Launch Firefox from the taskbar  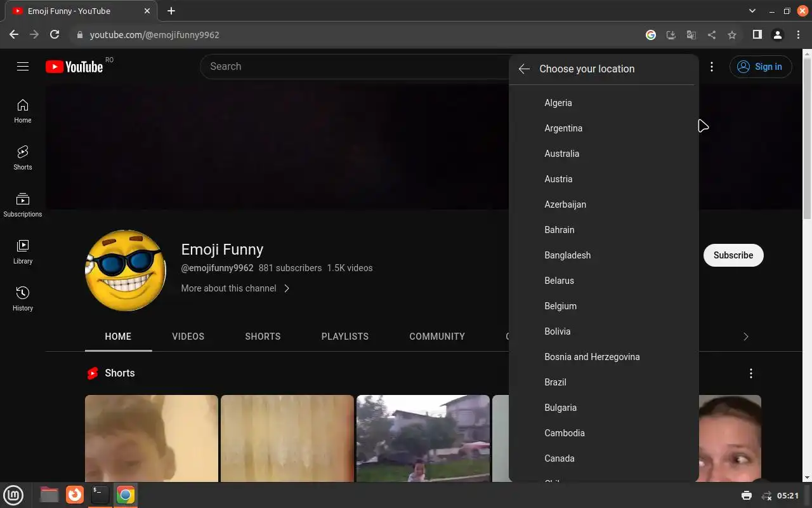[75, 495]
